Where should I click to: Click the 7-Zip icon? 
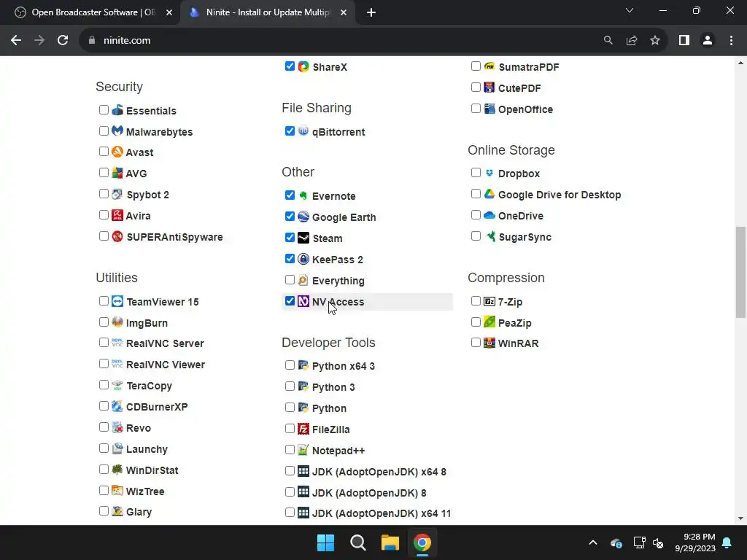coord(489,301)
